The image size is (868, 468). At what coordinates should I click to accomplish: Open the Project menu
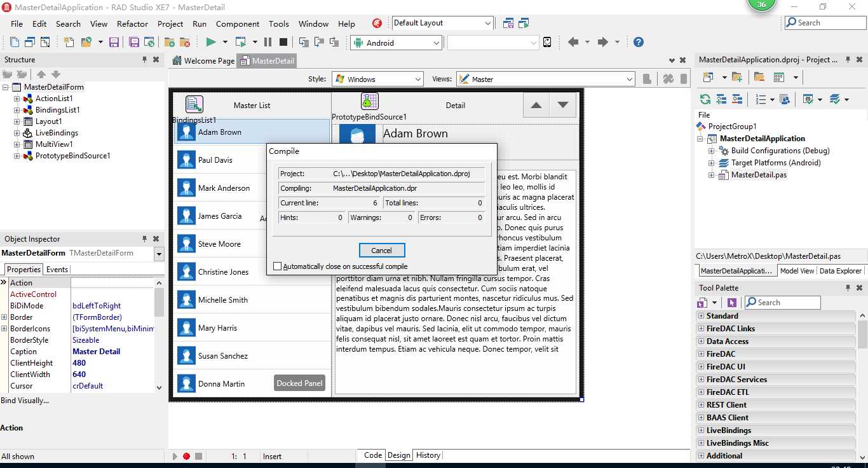click(170, 24)
